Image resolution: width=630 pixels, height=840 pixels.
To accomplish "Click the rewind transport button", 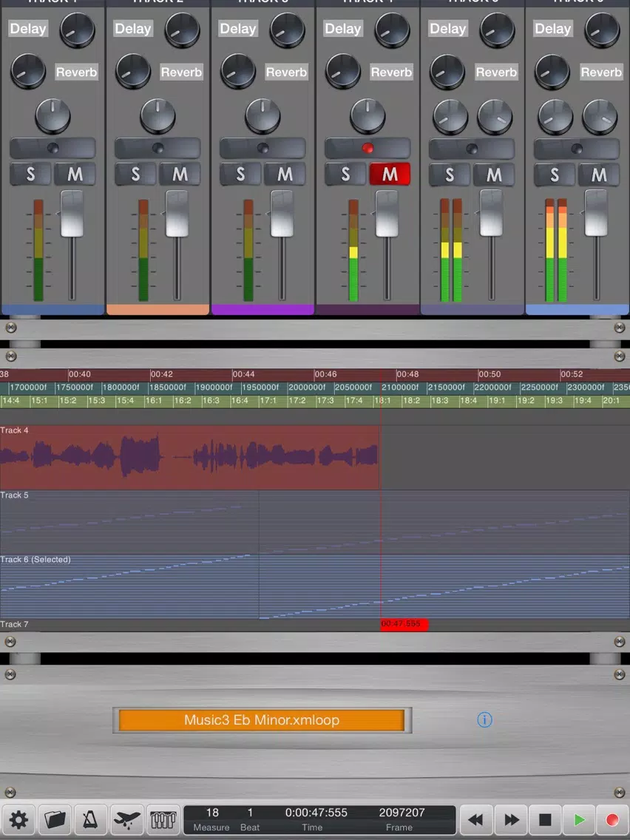I will (475, 819).
